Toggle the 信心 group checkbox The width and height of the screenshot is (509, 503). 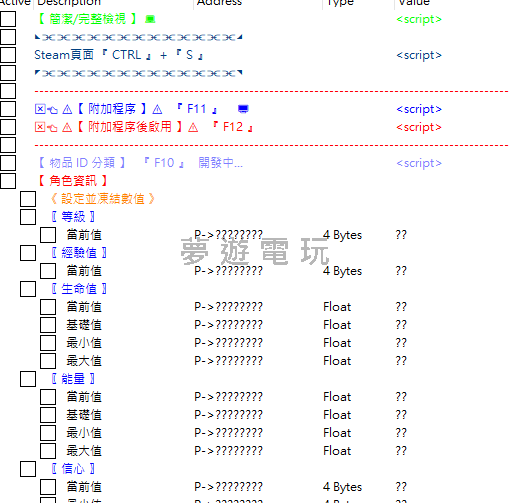(28, 469)
